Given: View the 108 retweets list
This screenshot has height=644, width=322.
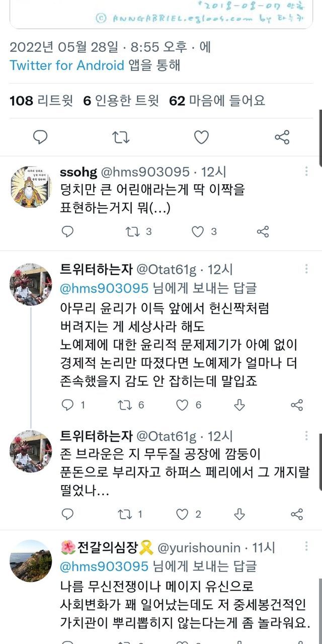Looking at the screenshot, I should pyautogui.click(x=41, y=101).
